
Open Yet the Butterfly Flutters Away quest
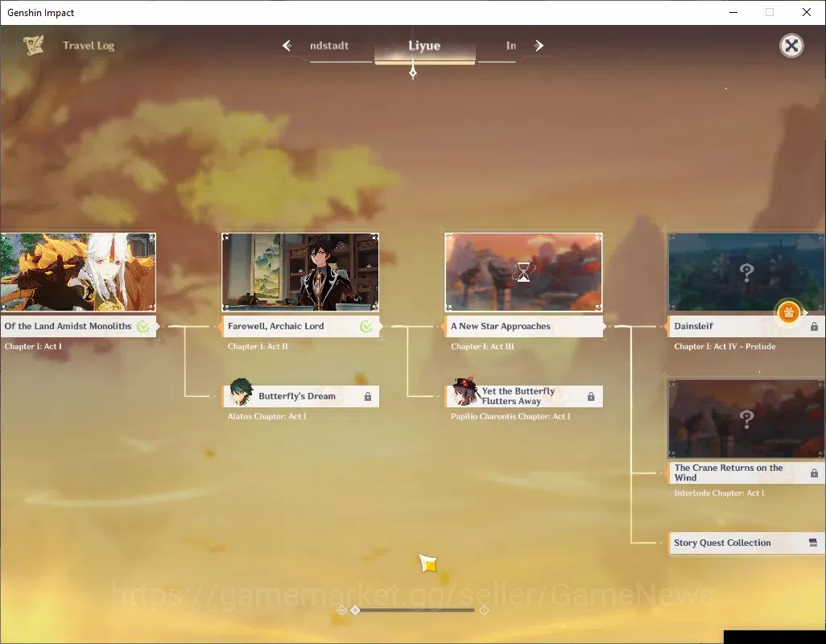[x=523, y=396]
